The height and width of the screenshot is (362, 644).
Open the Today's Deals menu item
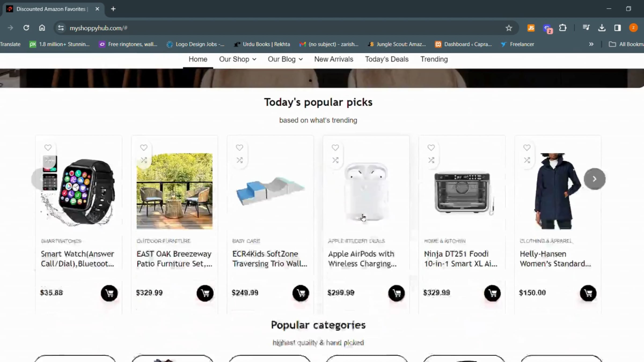click(x=387, y=59)
